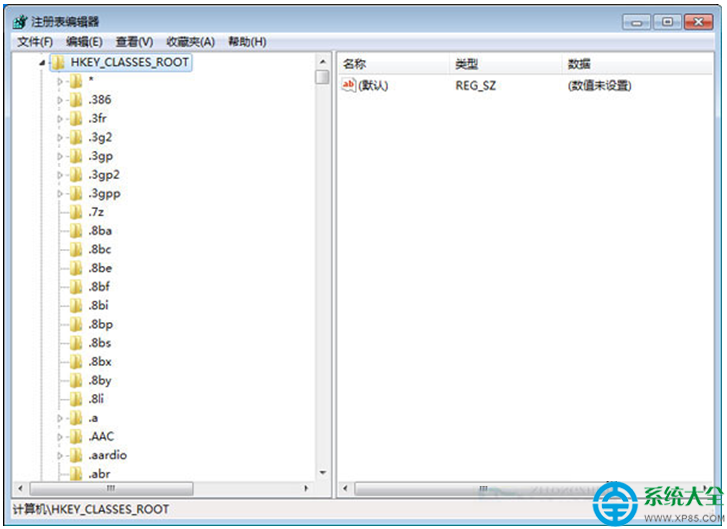727x529 pixels.
Task: Click the tree pane horizontal scroll thumb
Action: click(111, 488)
